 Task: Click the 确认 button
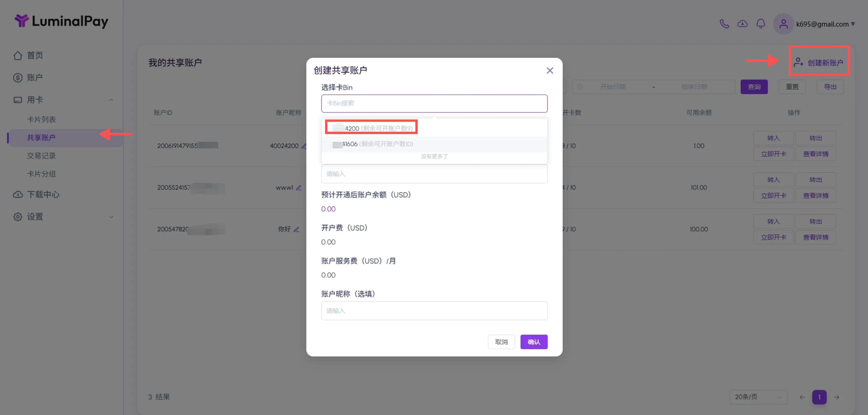pos(533,342)
